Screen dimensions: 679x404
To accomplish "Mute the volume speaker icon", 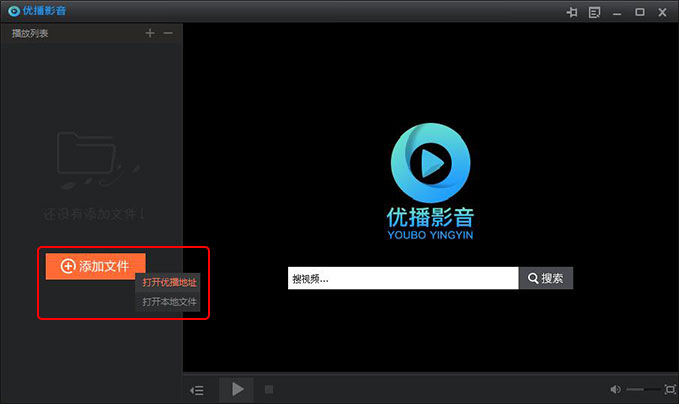I will [x=615, y=389].
